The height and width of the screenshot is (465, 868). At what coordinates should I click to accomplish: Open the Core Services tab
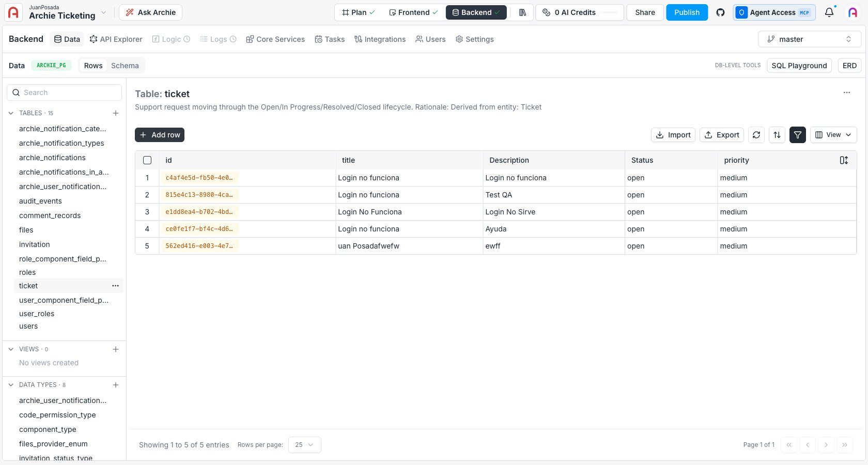[275, 39]
